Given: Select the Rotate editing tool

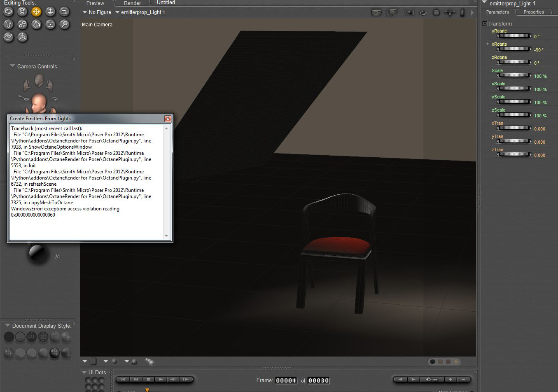Looking at the screenshot, I should click(8, 12).
